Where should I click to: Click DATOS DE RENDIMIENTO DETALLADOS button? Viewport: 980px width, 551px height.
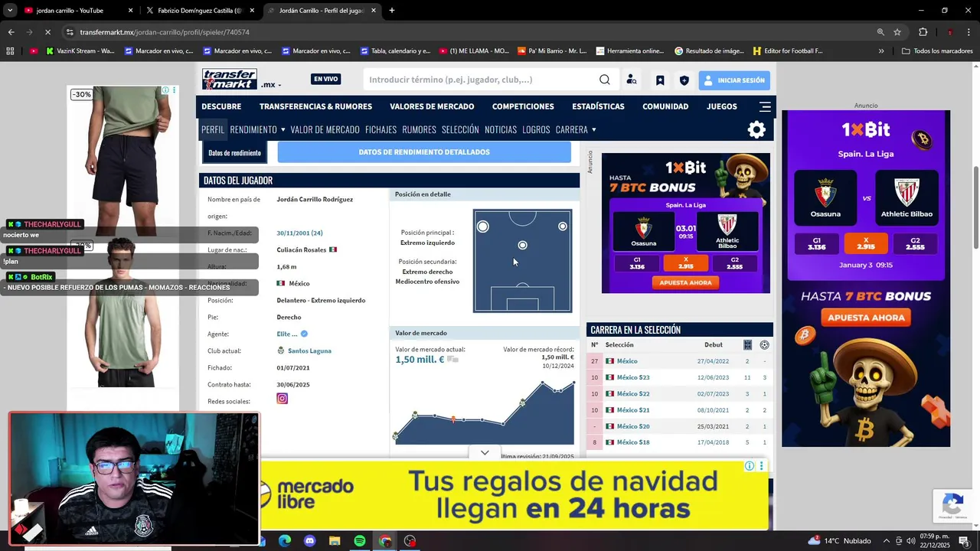click(x=424, y=152)
